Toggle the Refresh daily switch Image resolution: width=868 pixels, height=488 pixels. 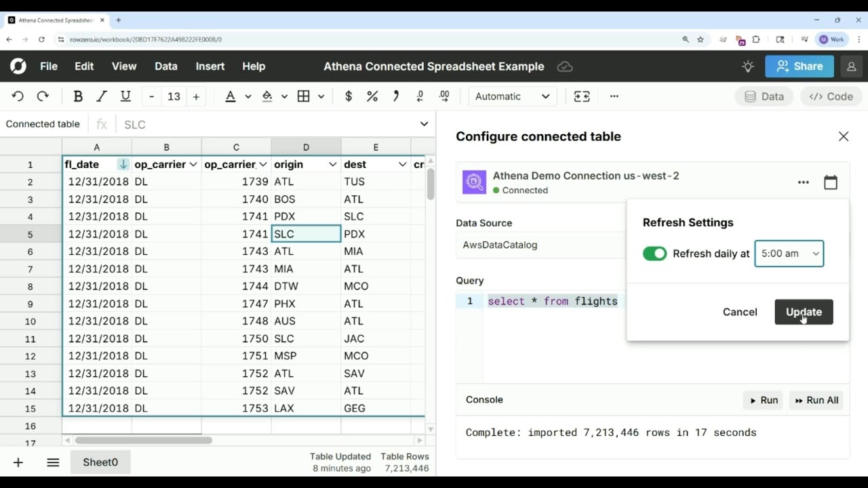(x=655, y=253)
